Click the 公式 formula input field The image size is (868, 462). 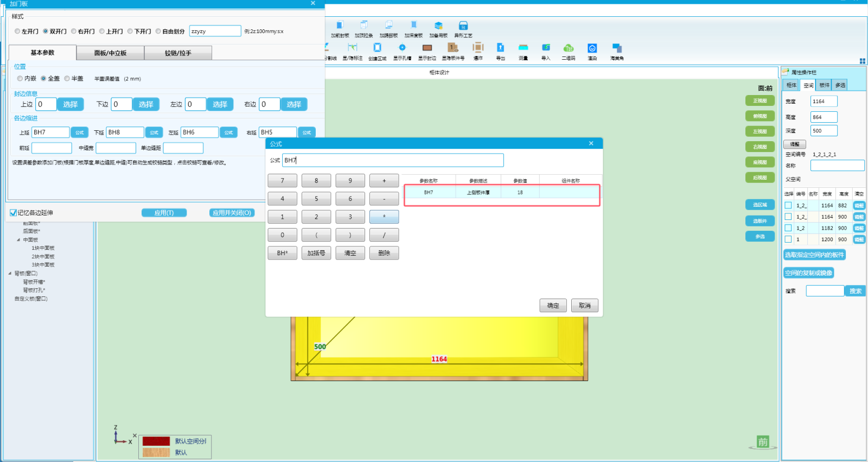tap(393, 160)
